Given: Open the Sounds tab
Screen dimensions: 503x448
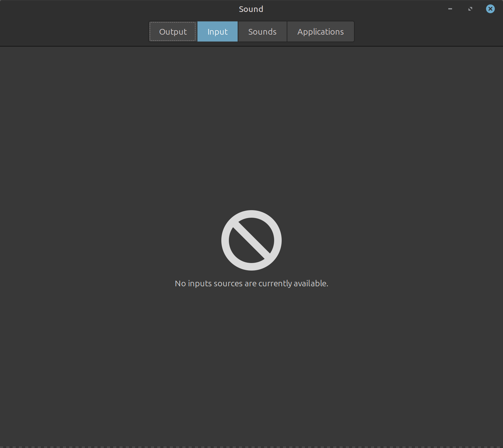Looking at the screenshot, I should (262, 31).
